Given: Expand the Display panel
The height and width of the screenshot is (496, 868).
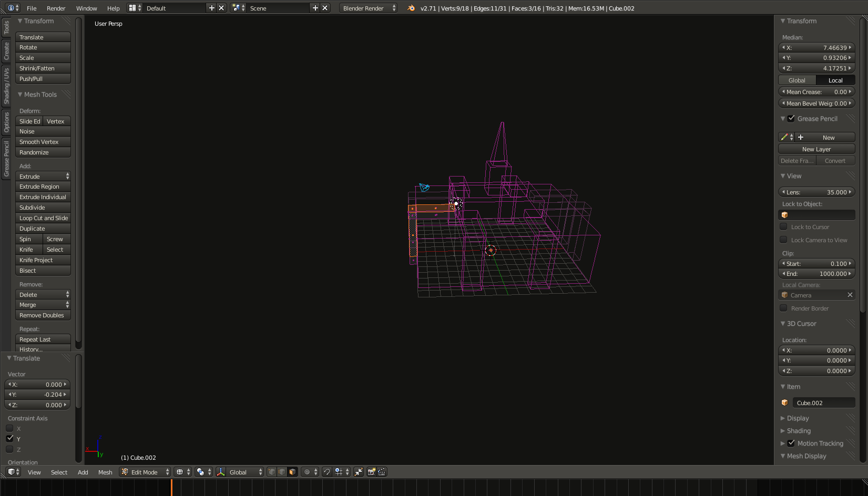Looking at the screenshot, I should click(798, 418).
